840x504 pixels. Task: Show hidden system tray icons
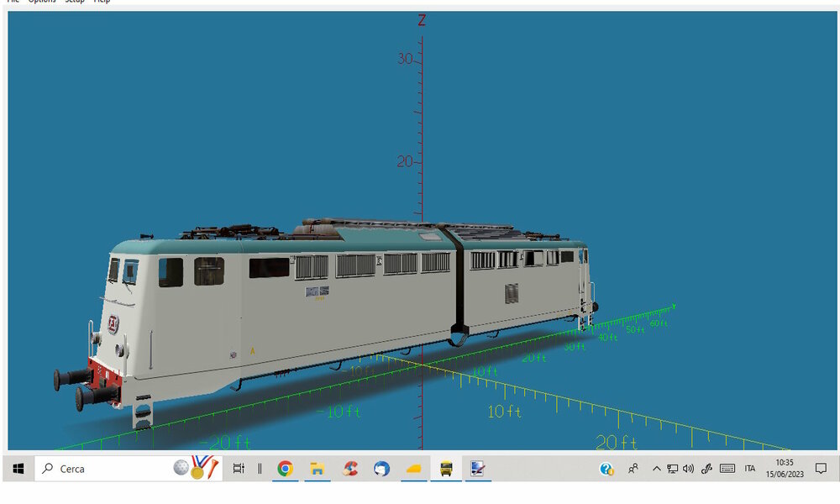(656, 469)
